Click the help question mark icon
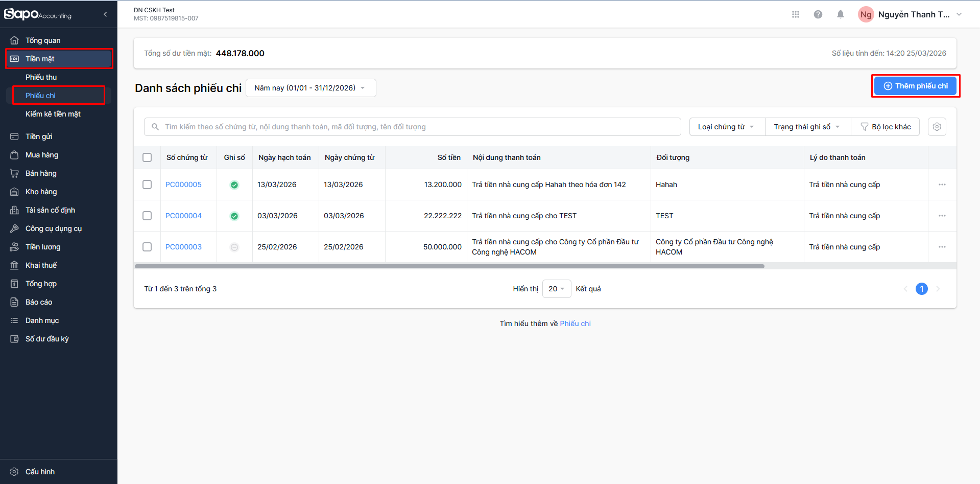Viewport: 980px width, 484px height. point(818,14)
